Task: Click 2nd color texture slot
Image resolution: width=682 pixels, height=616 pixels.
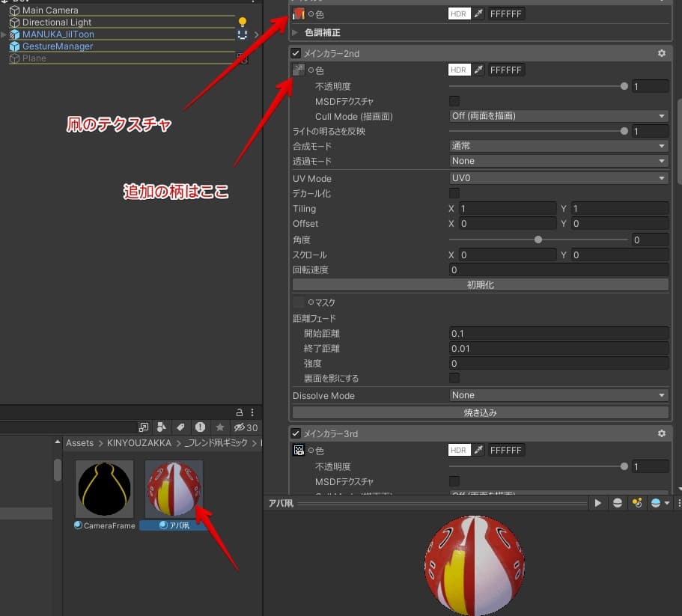Action: click(299, 70)
